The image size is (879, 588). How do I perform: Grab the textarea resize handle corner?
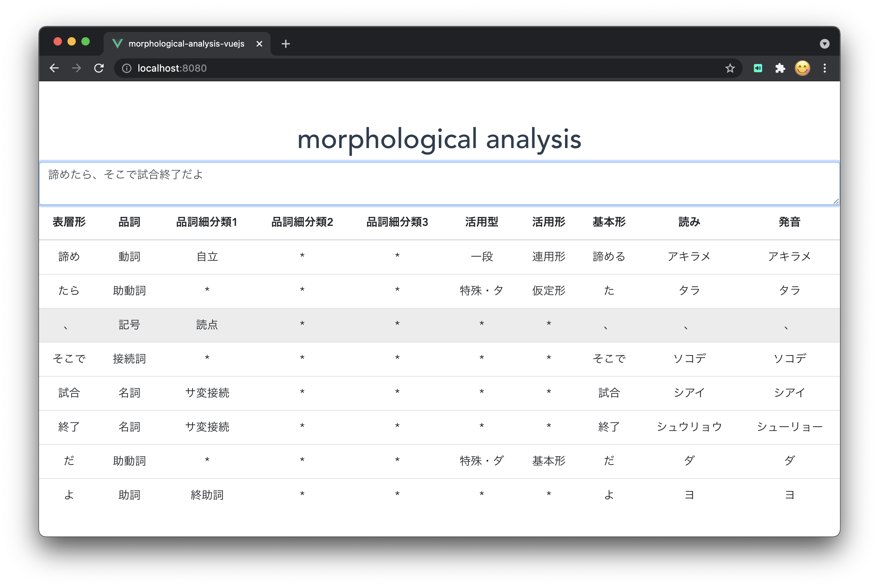coord(836,201)
